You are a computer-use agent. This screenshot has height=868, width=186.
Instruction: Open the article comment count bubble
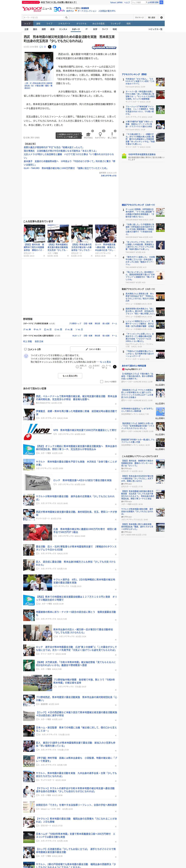41,47
